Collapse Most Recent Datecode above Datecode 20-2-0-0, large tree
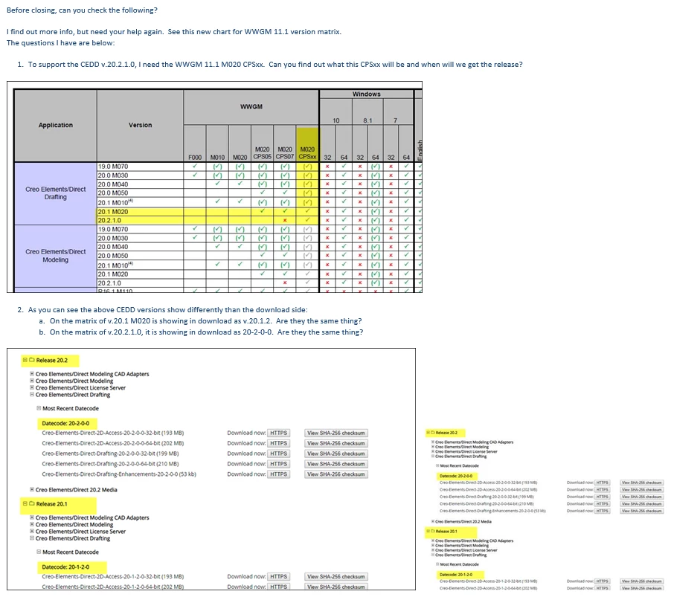Image resolution: width=700 pixels, height=600 pixels. point(39,408)
